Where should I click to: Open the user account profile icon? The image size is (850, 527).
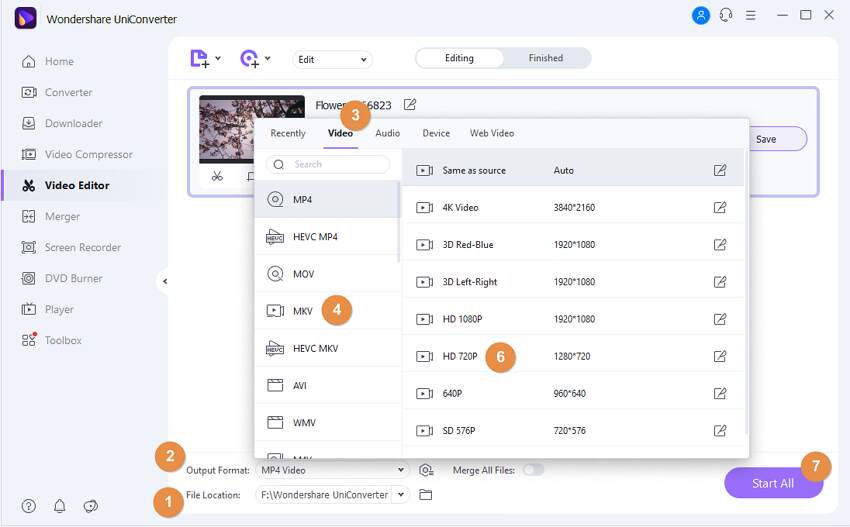point(700,15)
